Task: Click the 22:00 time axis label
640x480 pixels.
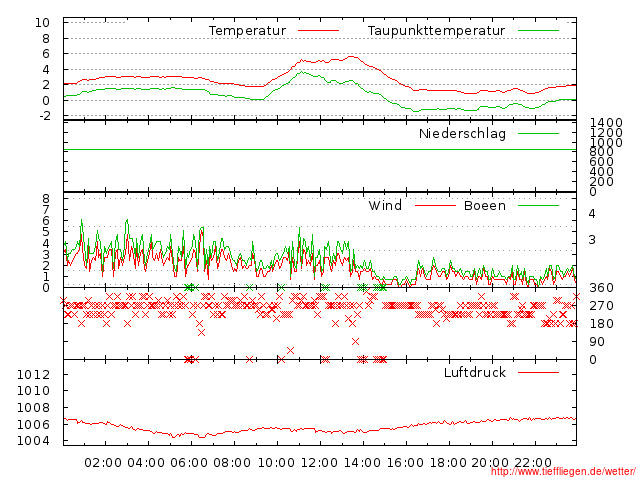Action: 534,462
